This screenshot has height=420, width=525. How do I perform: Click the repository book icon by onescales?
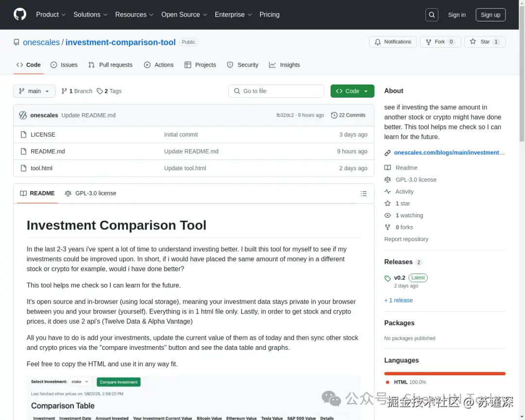pos(17,42)
